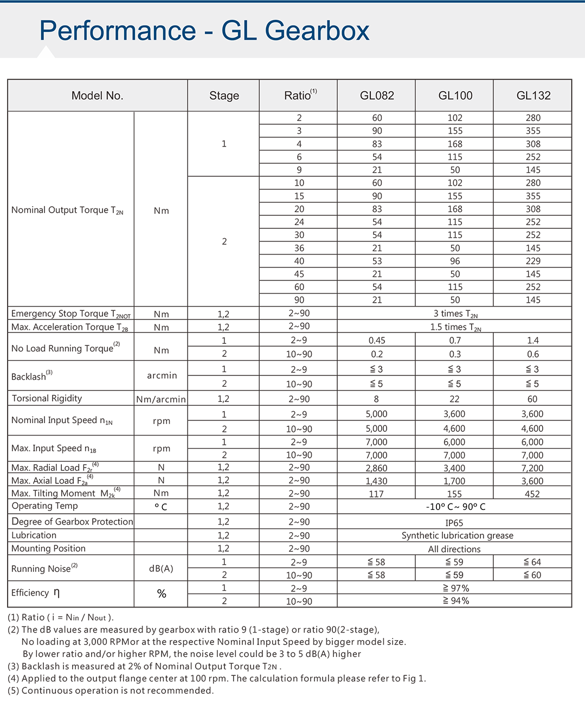The height and width of the screenshot is (728, 585).
Task: Click the All directions mounting position cell
Action: point(454,548)
